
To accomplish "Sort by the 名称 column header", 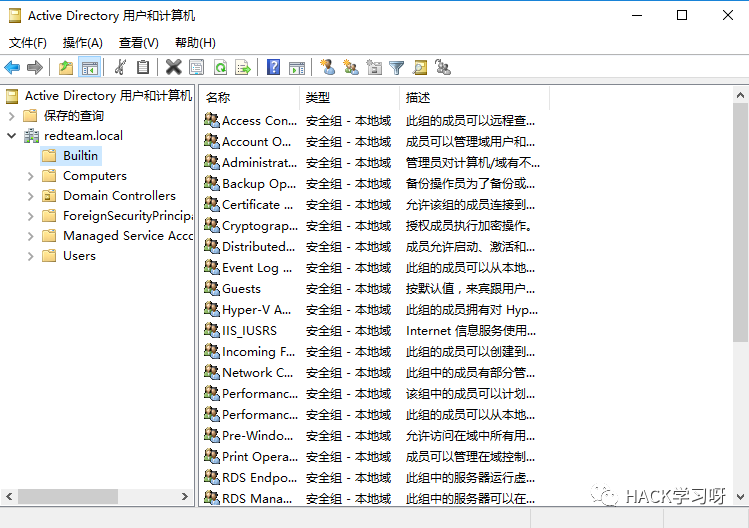I will coord(249,97).
